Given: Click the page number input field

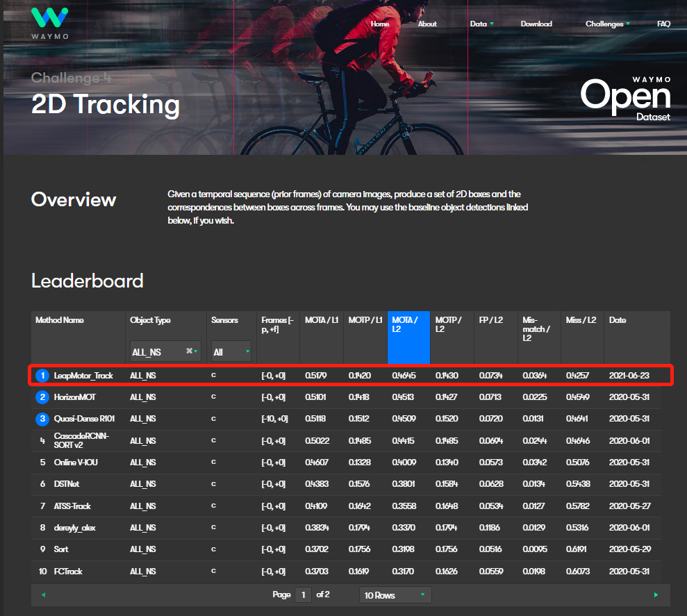Looking at the screenshot, I should click(x=303, y=594).
